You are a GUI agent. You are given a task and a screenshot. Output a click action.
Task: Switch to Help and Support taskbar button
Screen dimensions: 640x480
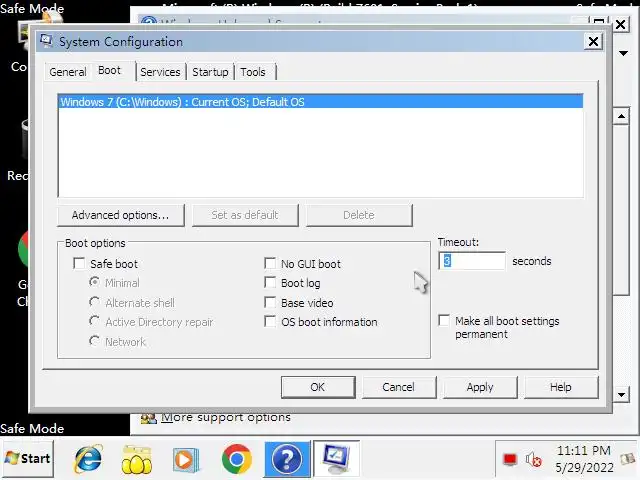287,459
